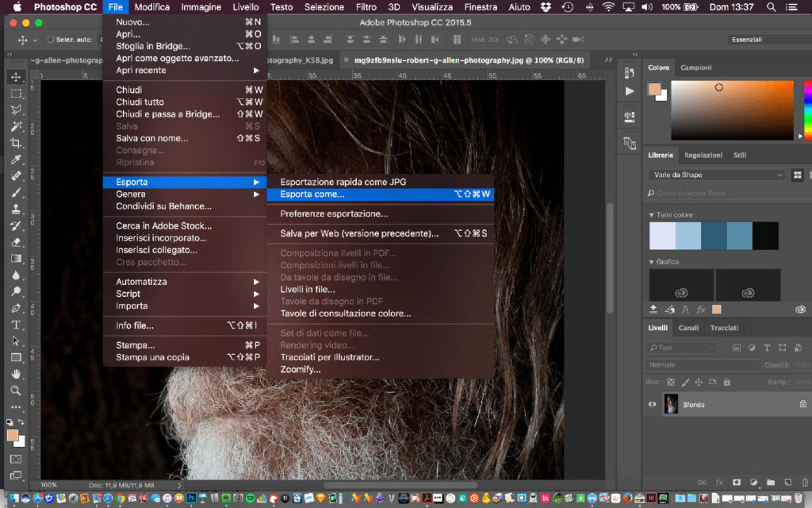Select the Pen tool
Image resolution: width=812 pixels, height=508 pixels.
click(16, 309)
